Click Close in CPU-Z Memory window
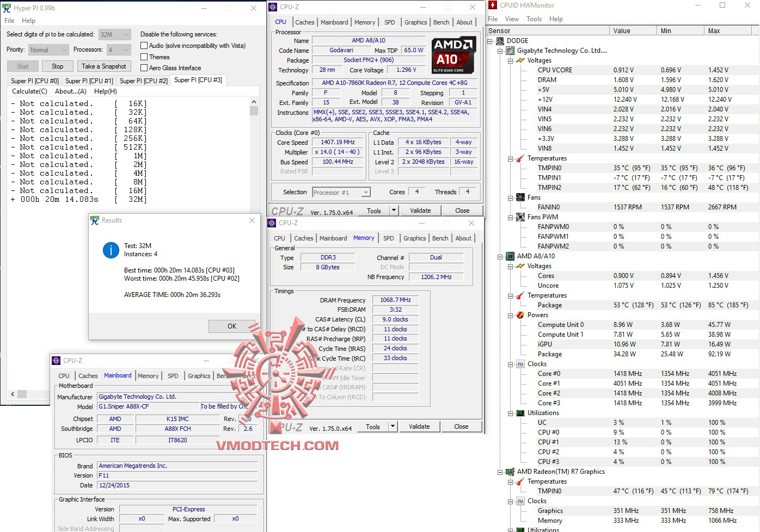Screen dimensions: 760x532 (x=461, y=426)
